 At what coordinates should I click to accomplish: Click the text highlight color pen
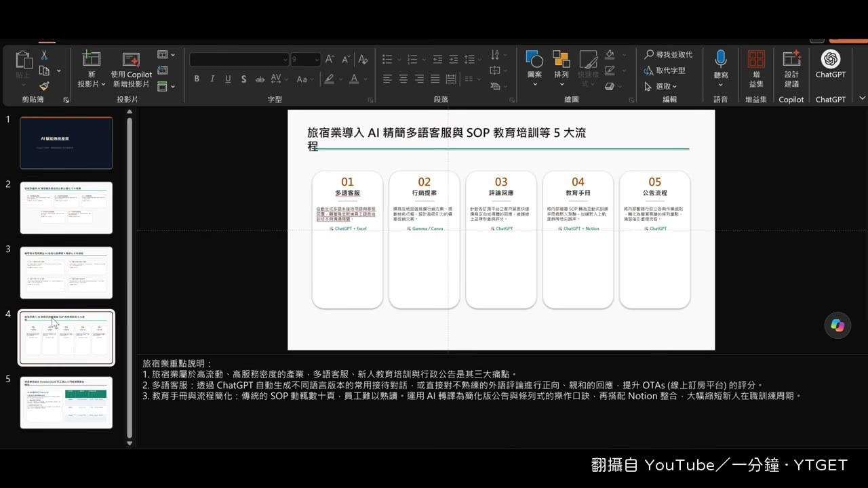330,79
